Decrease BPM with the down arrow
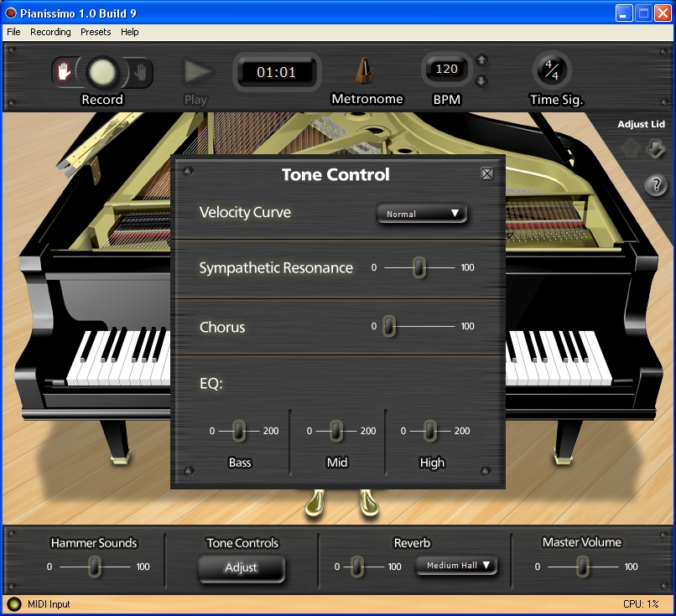This screenshot has height=616, width=676. tap(481, 80)
